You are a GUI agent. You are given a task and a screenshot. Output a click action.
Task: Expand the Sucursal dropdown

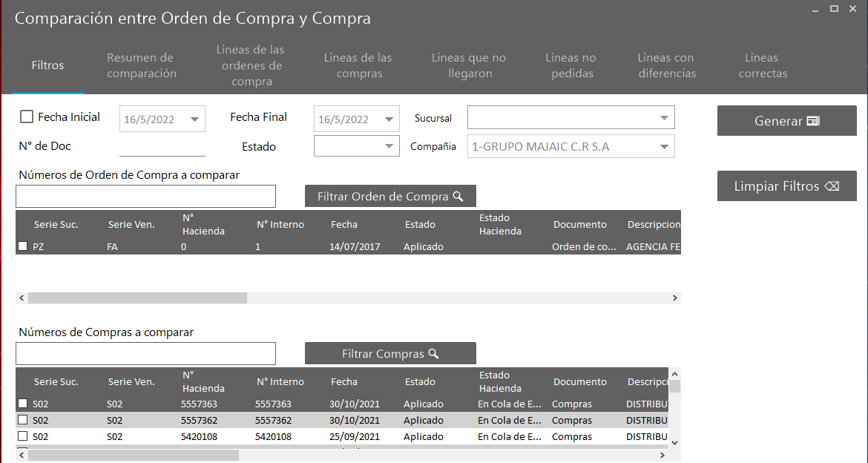point(663,118)
